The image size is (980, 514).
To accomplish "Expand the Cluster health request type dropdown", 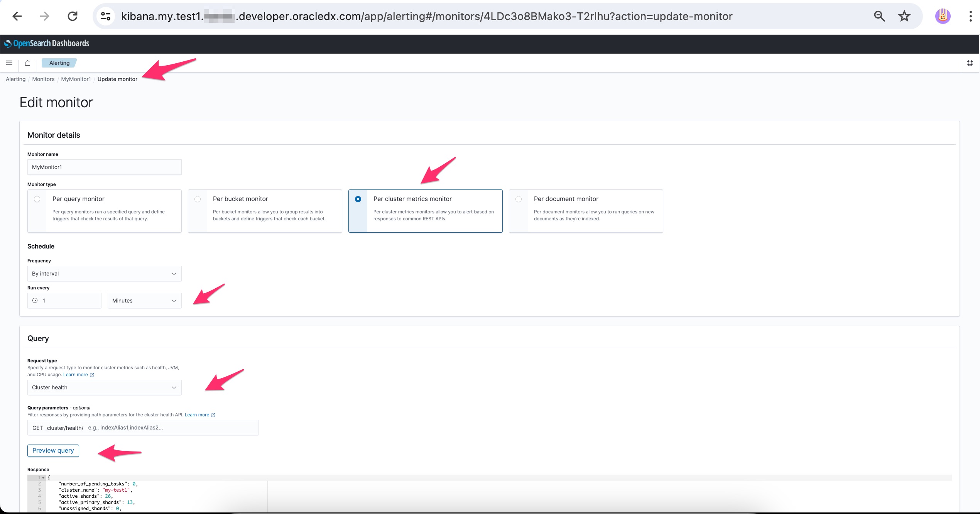I will [104, 387].
